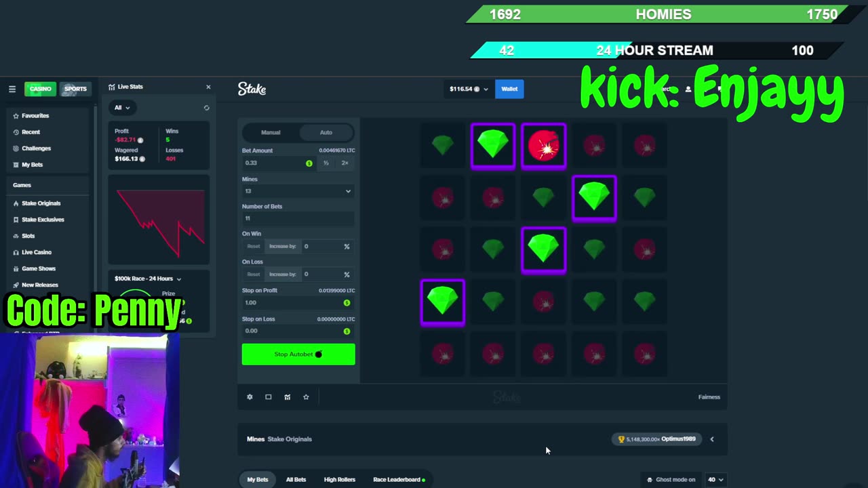
Task: Toggle live stats chart icon below game
Action: click(288, 397)
